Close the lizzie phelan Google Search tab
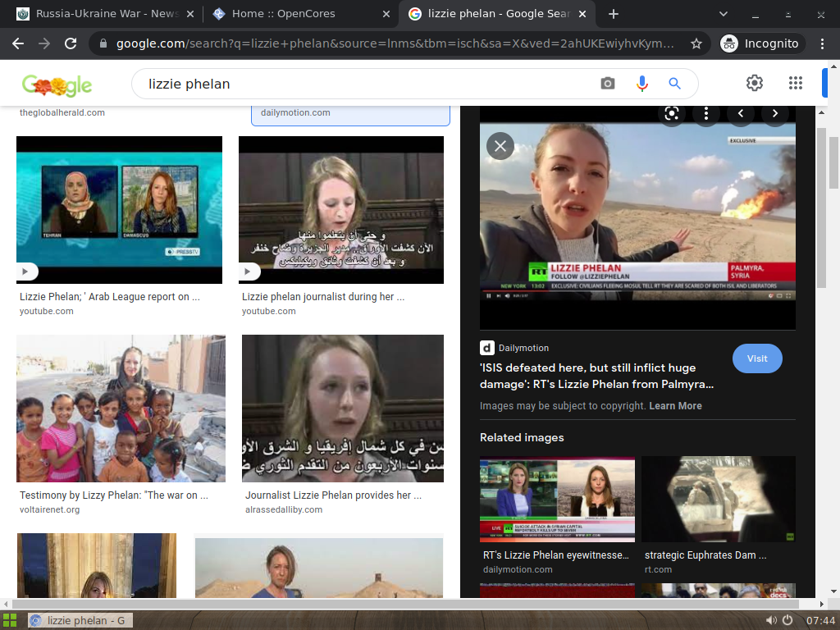This screenshot has width=840, height=630. [583, 14]
